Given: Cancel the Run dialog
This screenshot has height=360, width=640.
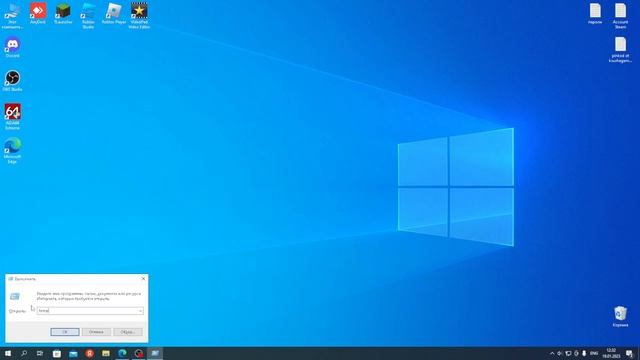Looking at the screenshot, I should (96, 332).
